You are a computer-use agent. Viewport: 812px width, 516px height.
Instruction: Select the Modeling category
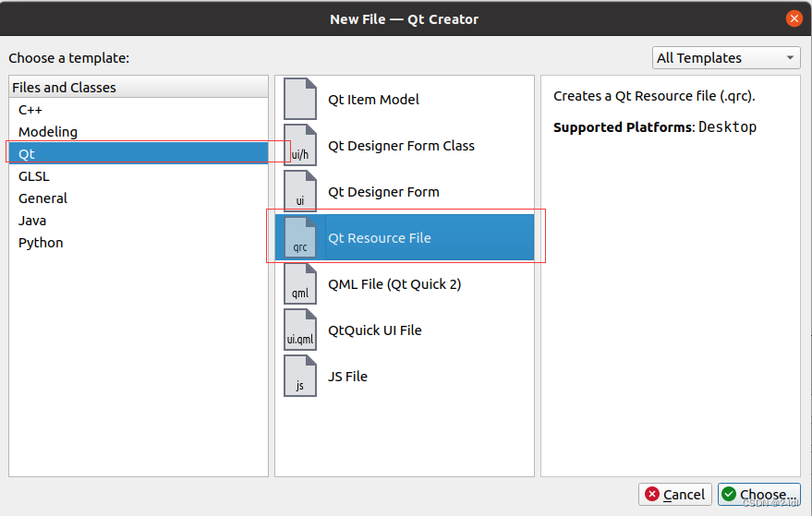(139, 132)
